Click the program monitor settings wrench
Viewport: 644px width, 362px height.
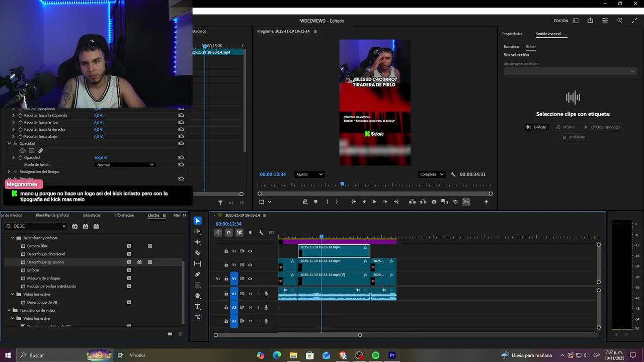coord(453,174)
